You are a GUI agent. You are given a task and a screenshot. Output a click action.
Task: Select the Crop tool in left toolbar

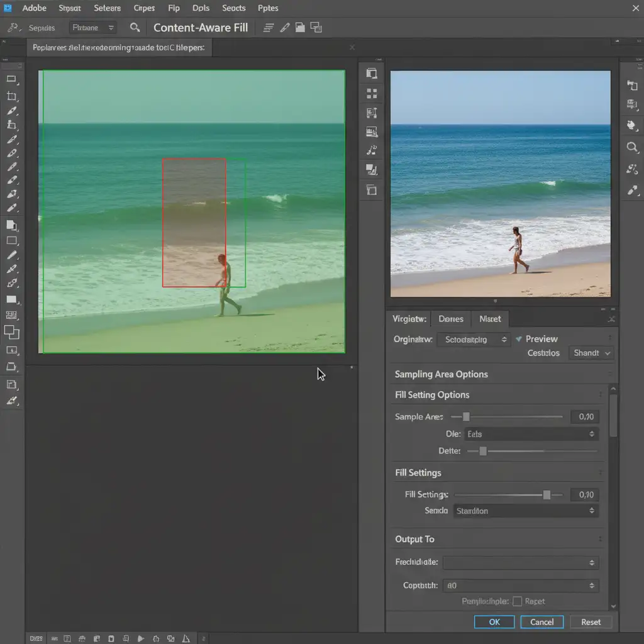11,96
